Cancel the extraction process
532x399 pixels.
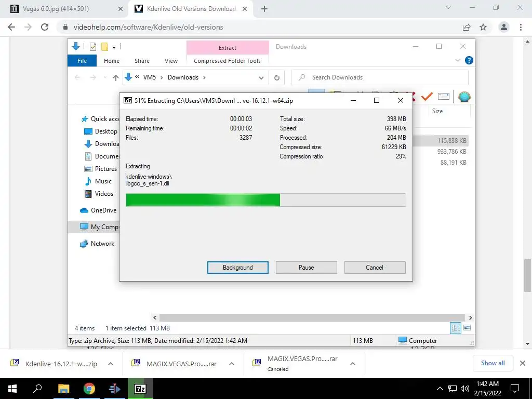375,268
